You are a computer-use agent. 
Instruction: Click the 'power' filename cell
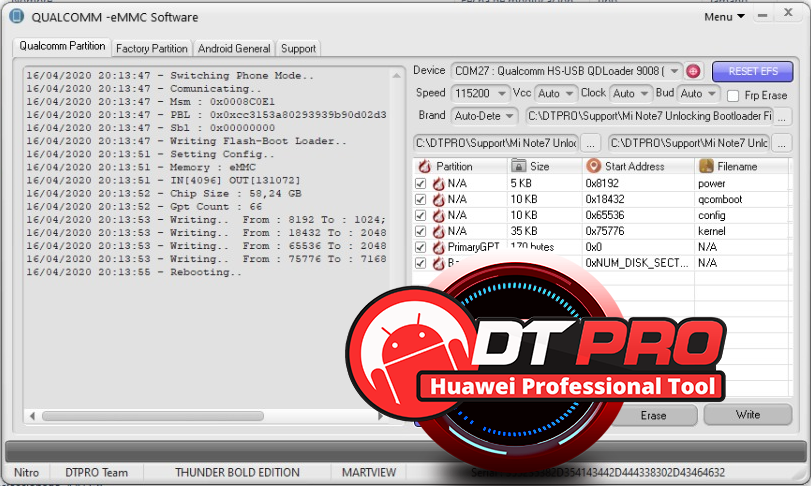712,184
